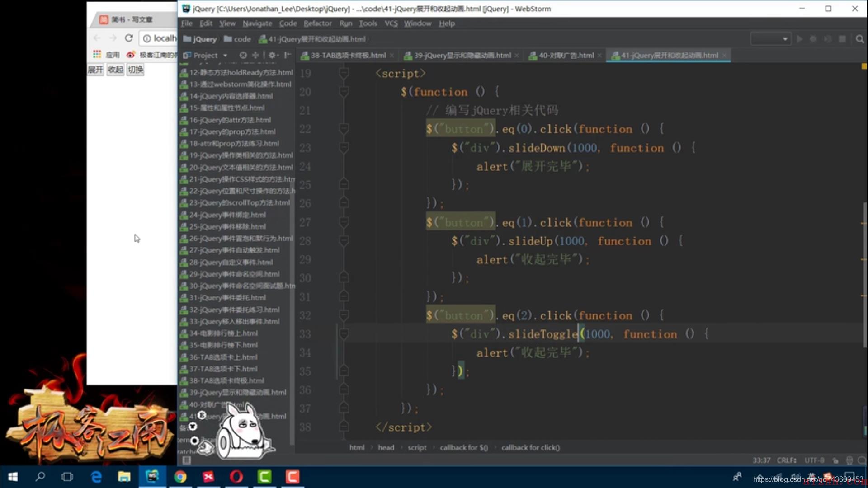Image resolution: width=868 pixels, height=488 pixels.
Task: Click the second browser button in Chrome page
Action: coord(115,70)
